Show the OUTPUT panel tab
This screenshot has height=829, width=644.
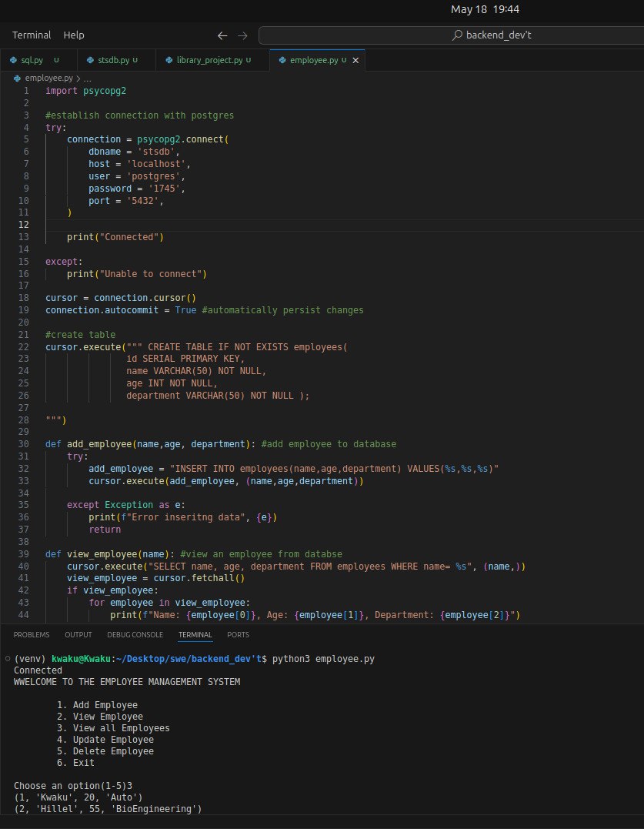coord(78,634)
